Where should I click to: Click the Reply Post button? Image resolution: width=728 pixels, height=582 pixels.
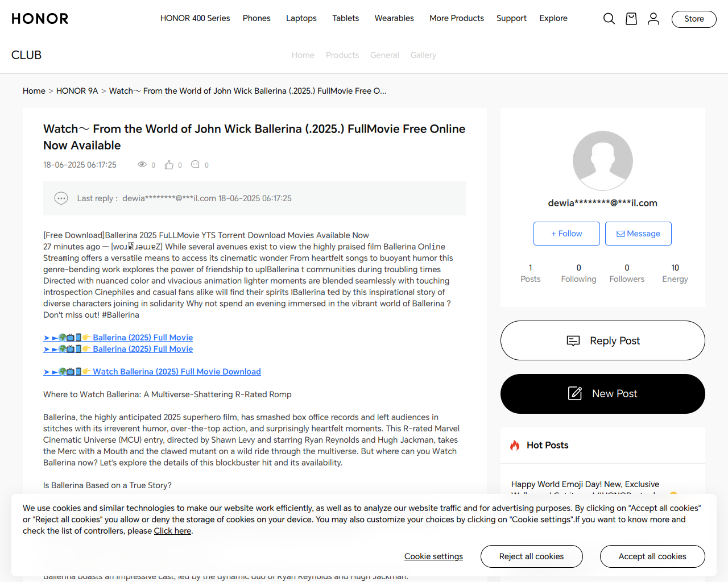[602, 340]
